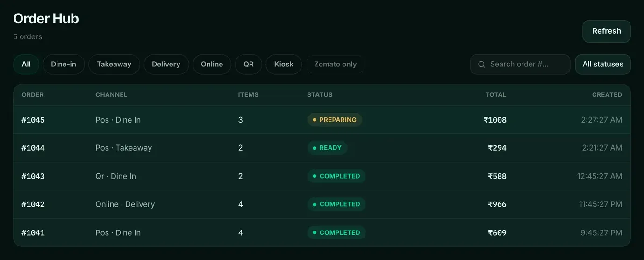This screenshot has width=644, height=260.
Task: Click the 2:27:27 AM created time
Action: pyautogui.click(x=601, y=120)
